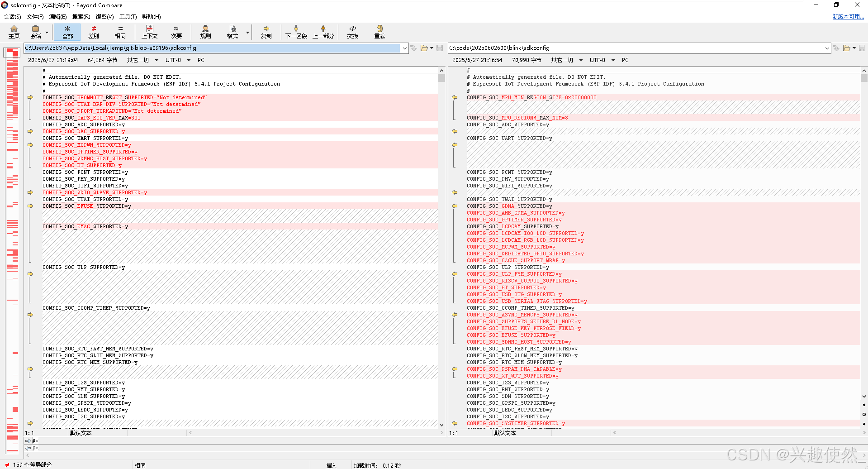Copy-left arrow beside CONFIG_SOC_PSRAM_DMA_CAPABLE line

click(x=455, y=369)
